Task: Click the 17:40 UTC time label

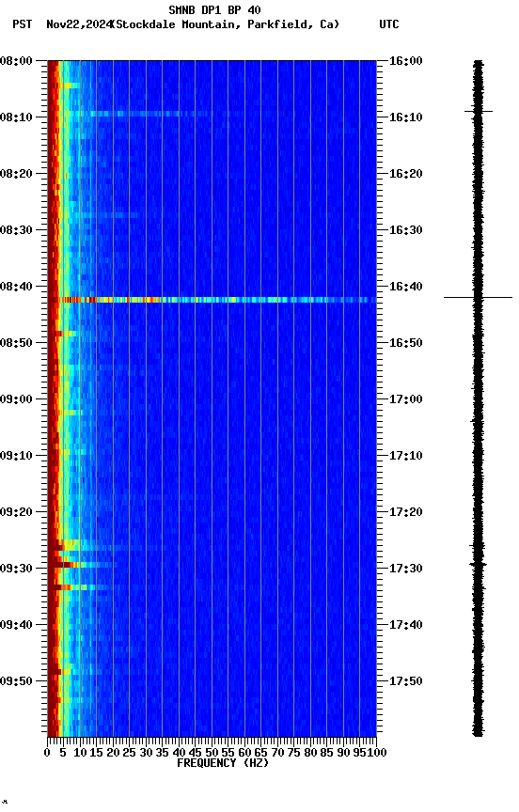Action: (405, 626)
